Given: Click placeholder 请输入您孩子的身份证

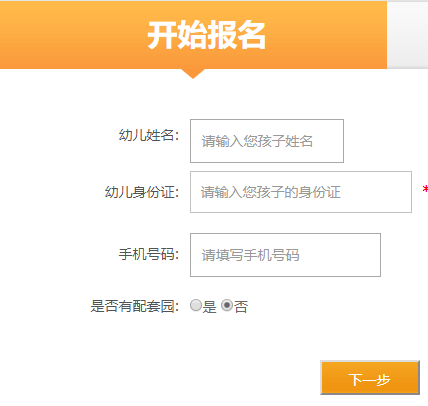Looking at the screenshot, I should 271,192.
